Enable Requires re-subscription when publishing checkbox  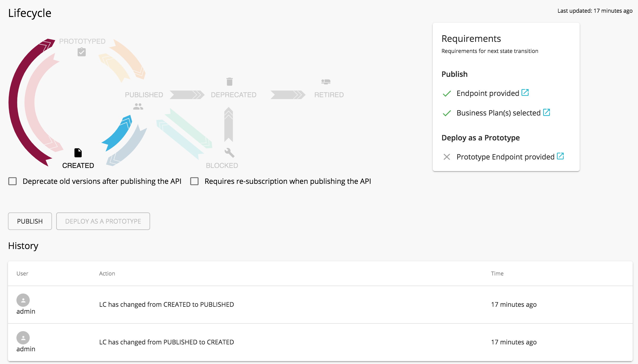coord(194,181)
